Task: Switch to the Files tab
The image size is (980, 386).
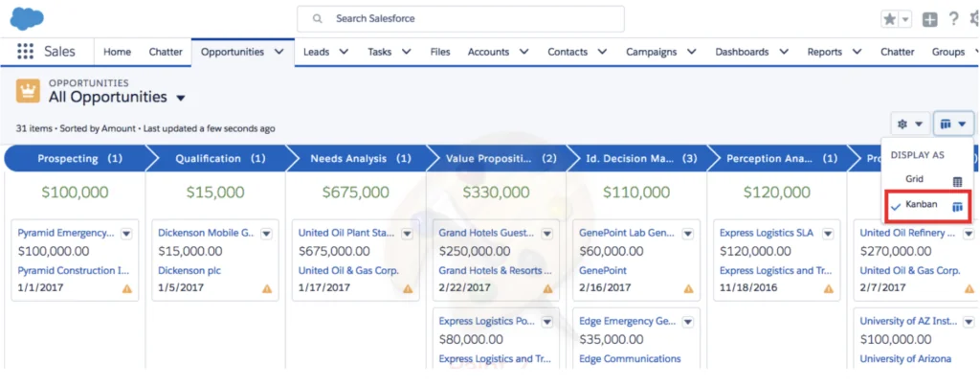Action: [x=440, y=52]
